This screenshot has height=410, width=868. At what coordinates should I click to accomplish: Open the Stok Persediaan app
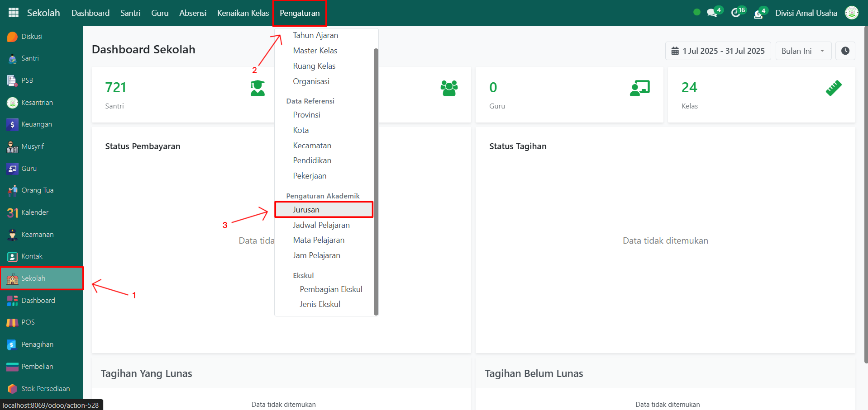45,389
